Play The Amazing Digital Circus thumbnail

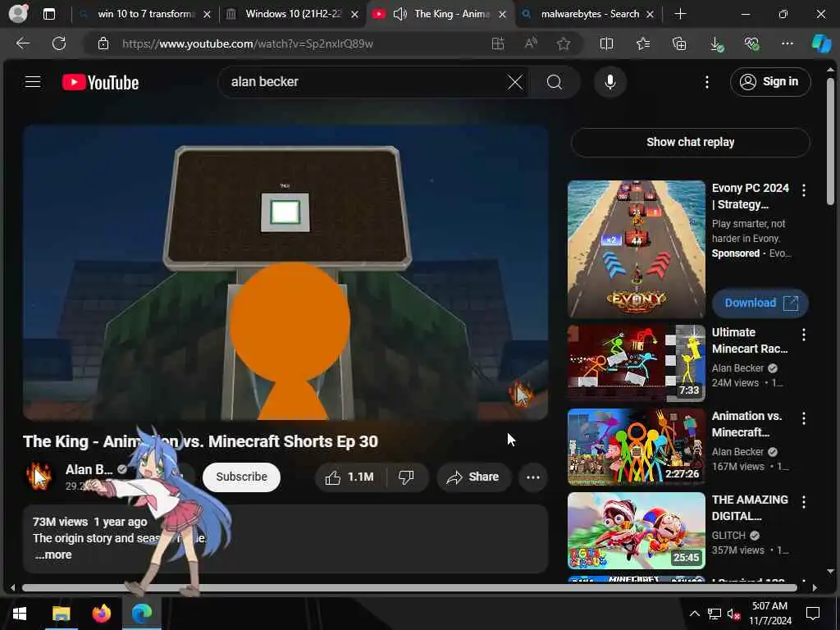[637, 531]
